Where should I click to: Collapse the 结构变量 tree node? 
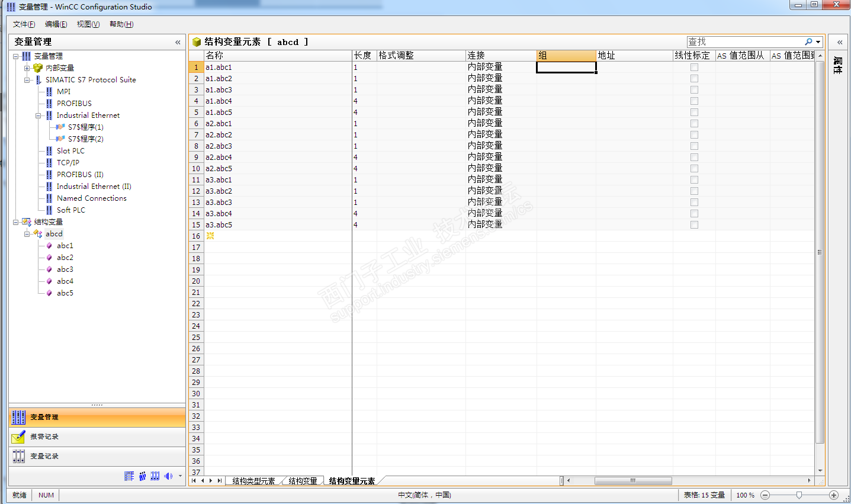pos(16,222)
